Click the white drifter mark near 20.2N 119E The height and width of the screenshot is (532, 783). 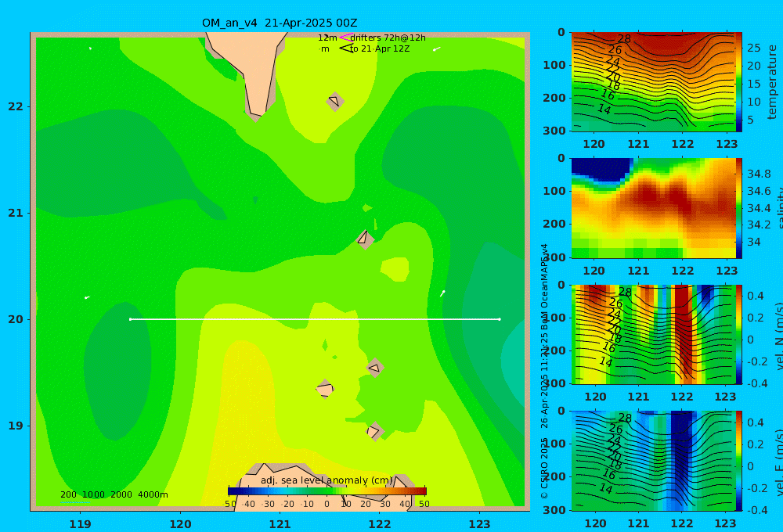pyautogui.click(x=87, y=297)
